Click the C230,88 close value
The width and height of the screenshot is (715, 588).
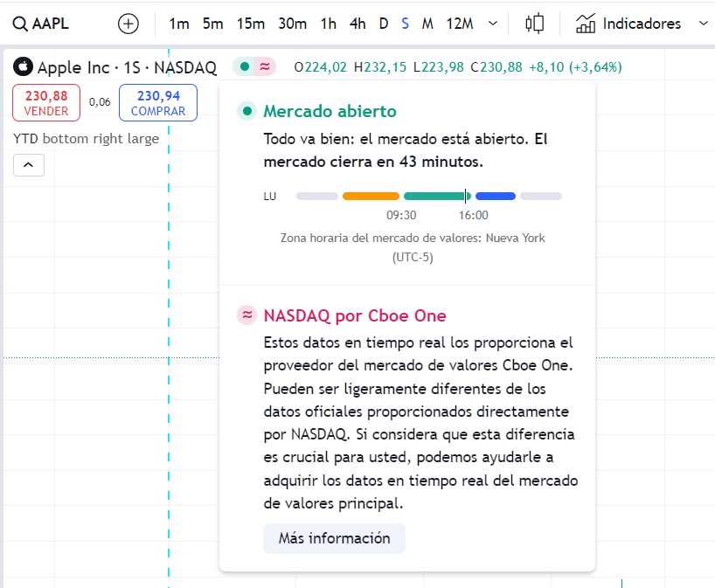tap(496, 67)
